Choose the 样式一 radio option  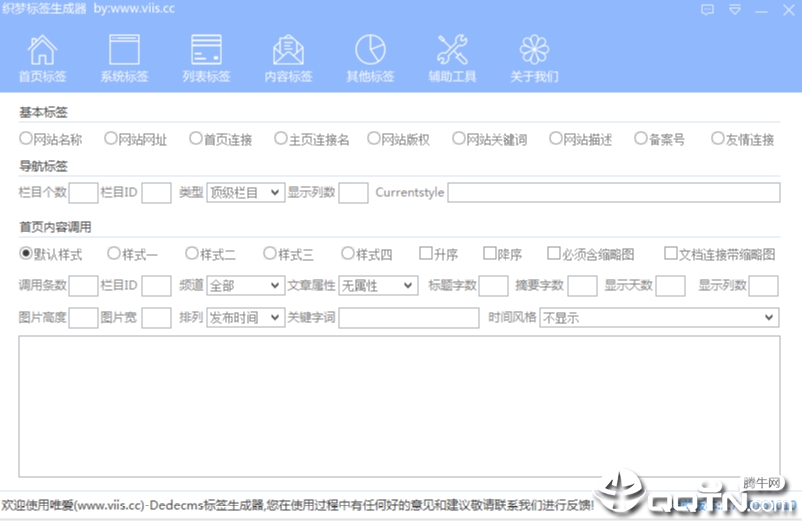114,253
